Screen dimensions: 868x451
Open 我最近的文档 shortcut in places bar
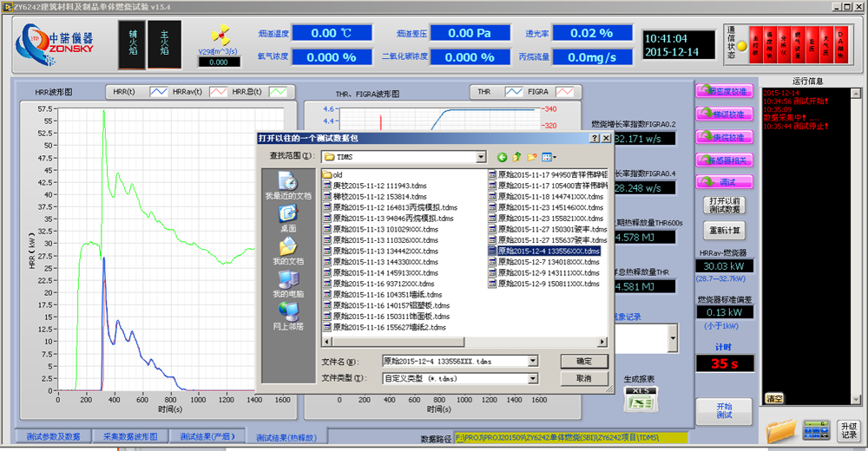click(288, 186)
